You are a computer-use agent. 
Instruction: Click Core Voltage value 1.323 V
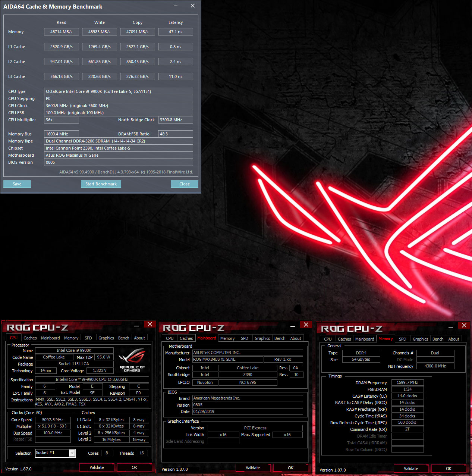click(x=100, y=370)
